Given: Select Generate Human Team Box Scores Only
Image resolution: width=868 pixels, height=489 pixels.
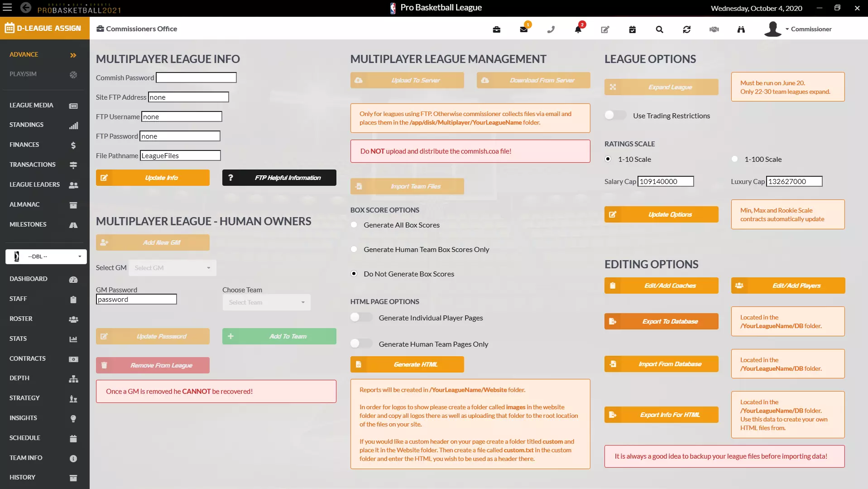Looking at the screenshot, I should tap(354, 249).
